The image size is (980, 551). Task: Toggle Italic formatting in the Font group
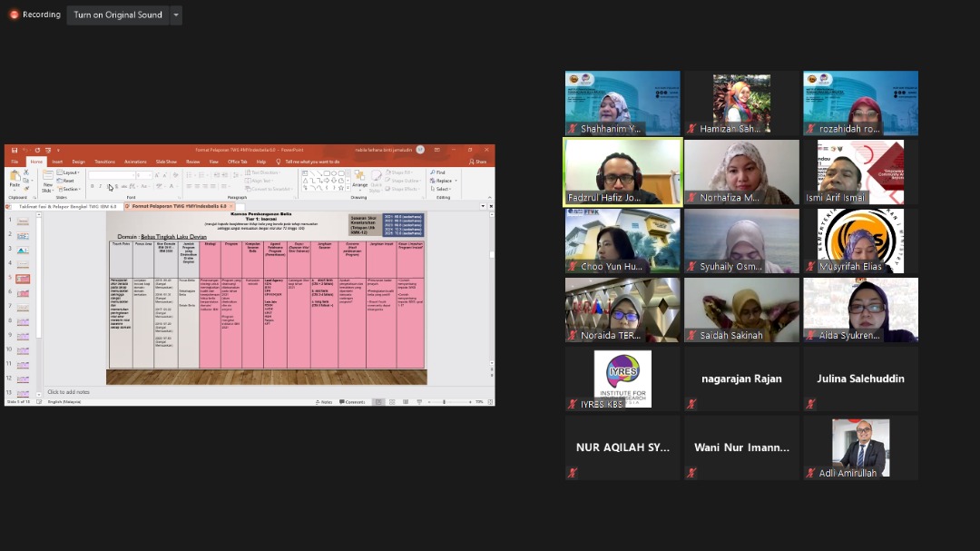click(101, 186)
